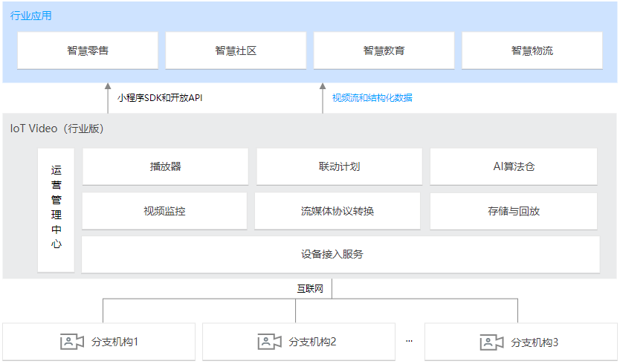Click the 小程序SDK和开放API label
The width and height of the screenshot is (620, 364).
[160, 97]
